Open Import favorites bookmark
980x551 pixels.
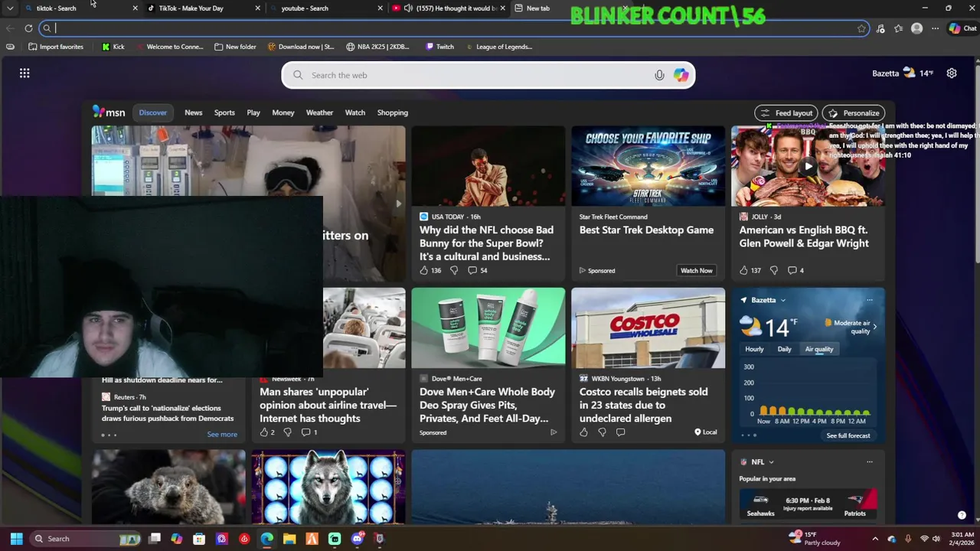[x=56, y=47]
